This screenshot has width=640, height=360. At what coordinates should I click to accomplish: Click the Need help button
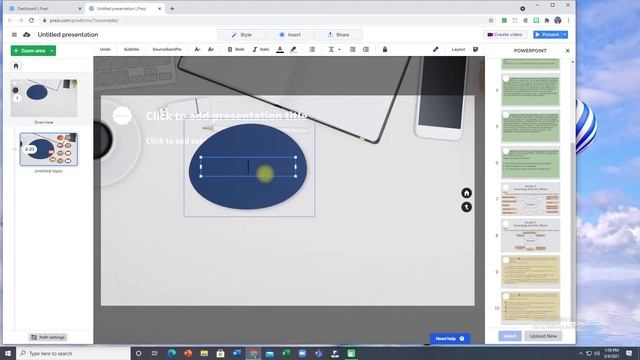point(449,338)
